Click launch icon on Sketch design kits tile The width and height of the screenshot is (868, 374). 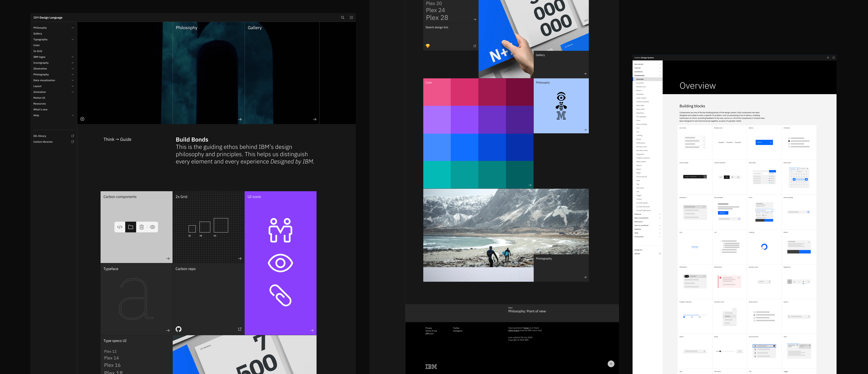[475, 46]
